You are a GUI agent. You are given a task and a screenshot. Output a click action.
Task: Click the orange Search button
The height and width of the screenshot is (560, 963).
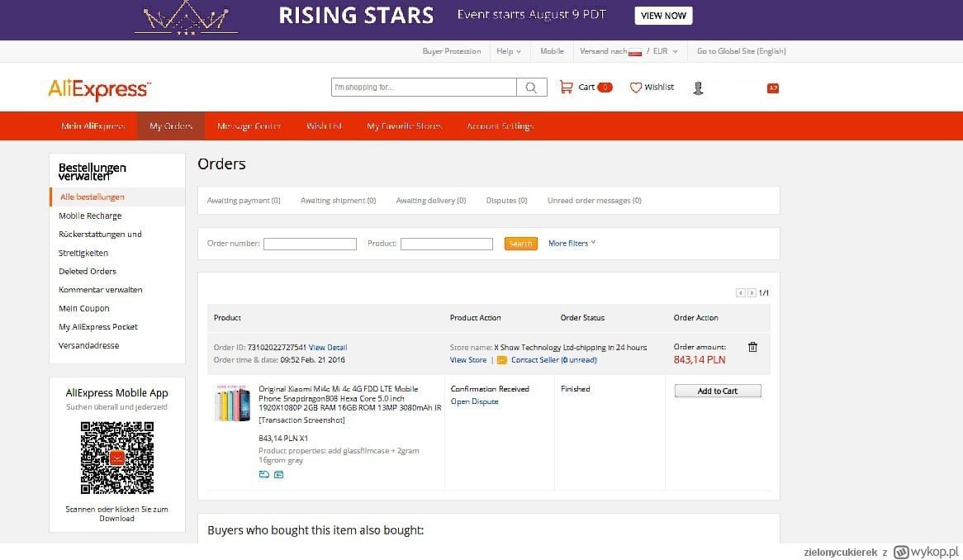521,244
